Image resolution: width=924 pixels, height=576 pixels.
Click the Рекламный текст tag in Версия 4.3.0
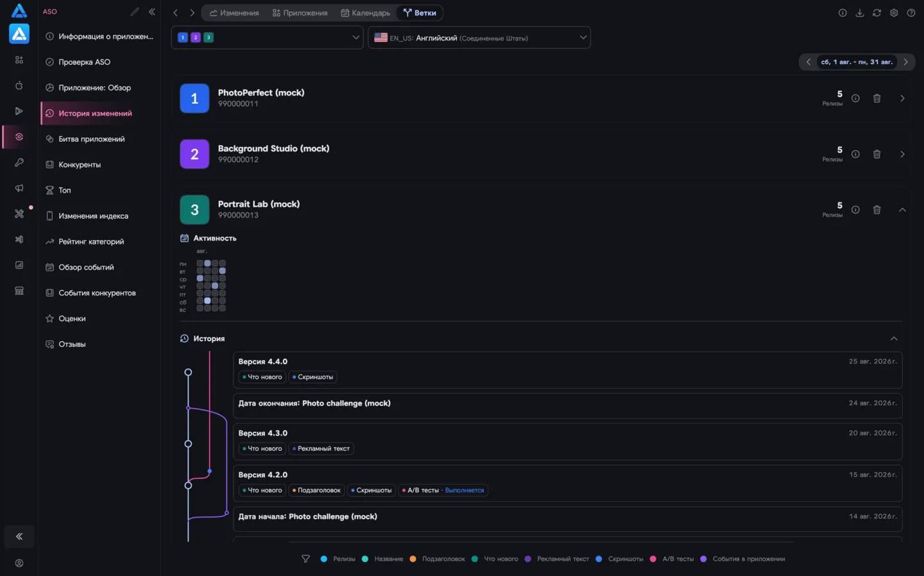pos(321,448)
